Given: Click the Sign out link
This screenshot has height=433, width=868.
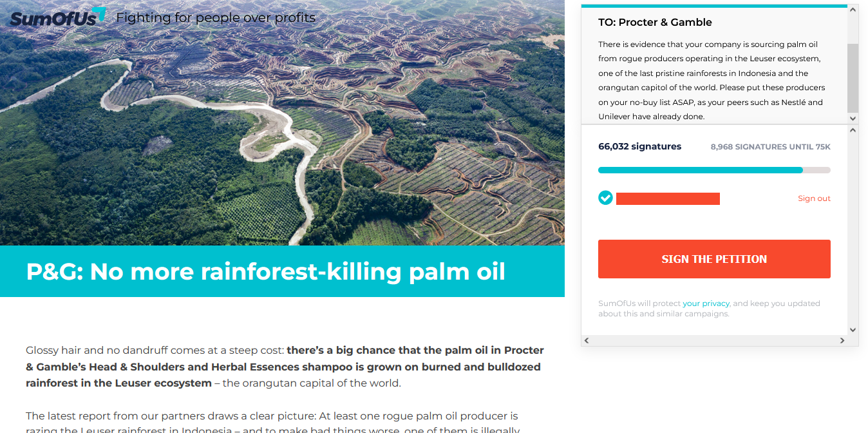Looking at the screenshot, I should (x=814, y=198).
